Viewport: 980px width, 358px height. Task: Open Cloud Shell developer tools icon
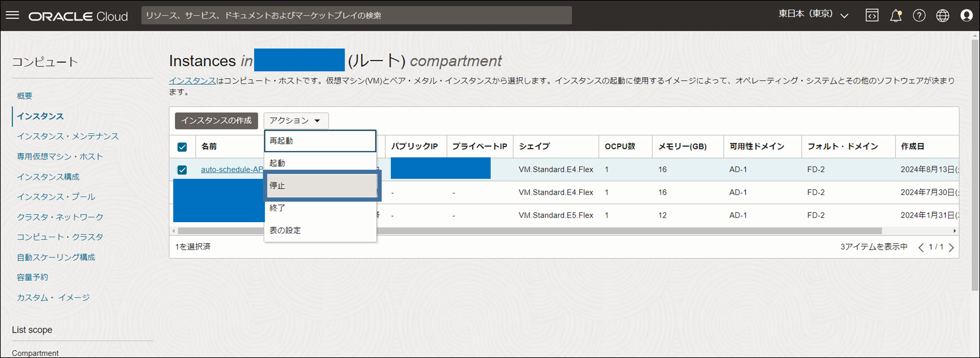(x=872, y=16)
